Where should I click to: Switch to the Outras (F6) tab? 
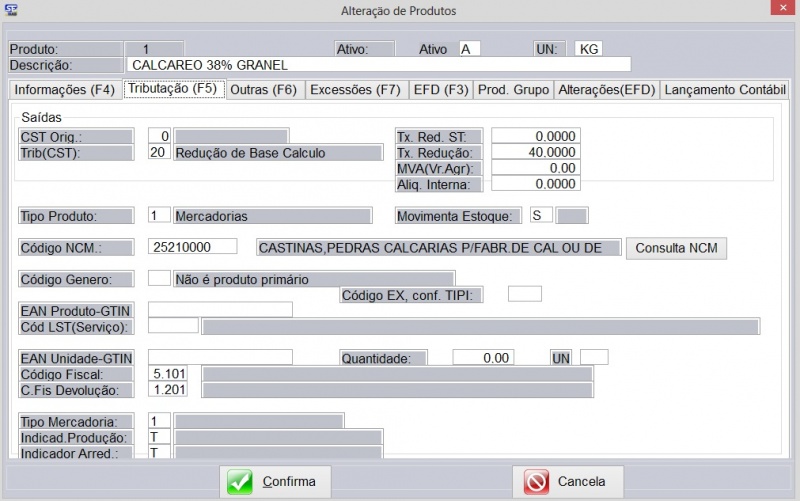(x=263, y=89)
